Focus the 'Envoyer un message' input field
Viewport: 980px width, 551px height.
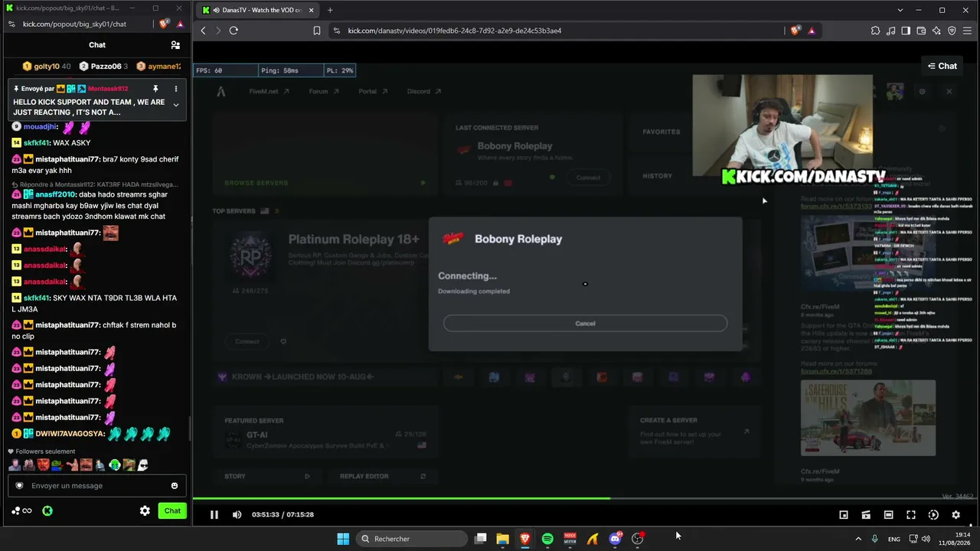[x=96, y=486]
